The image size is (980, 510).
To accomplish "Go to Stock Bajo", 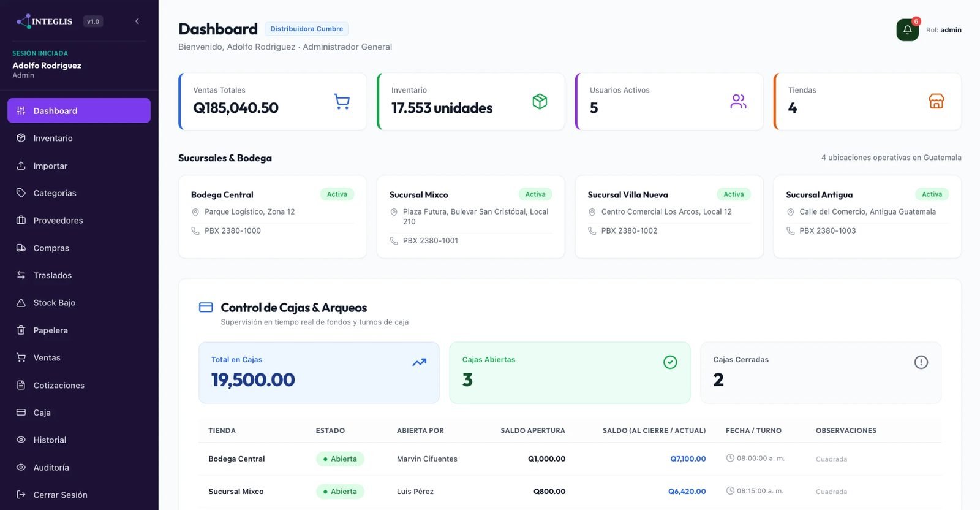I will 79,303.
